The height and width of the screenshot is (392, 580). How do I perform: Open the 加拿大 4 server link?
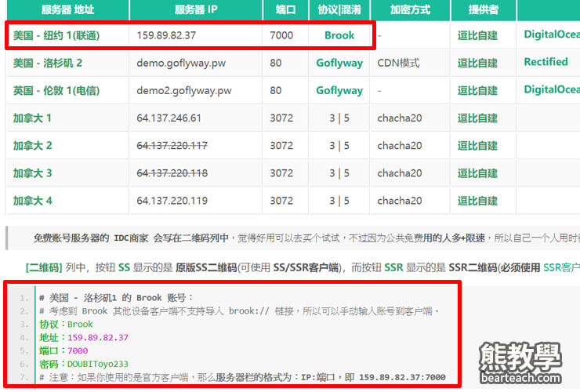coord(32,201)
